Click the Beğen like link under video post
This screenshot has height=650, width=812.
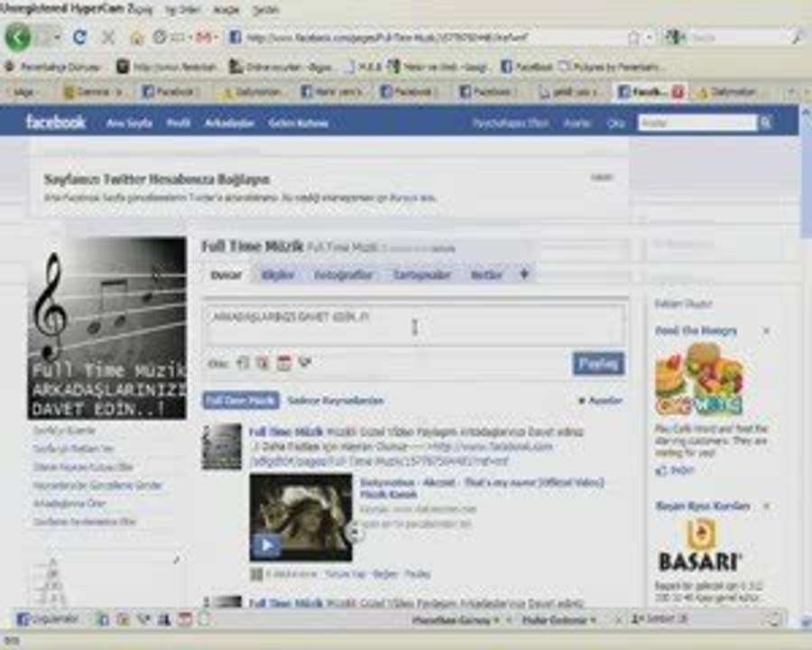point(385,574)
